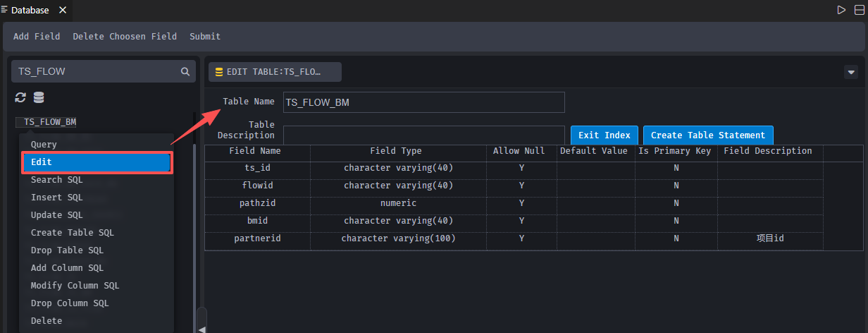Click the refresh tables icon
868x333 pixels.
[20, 97]
